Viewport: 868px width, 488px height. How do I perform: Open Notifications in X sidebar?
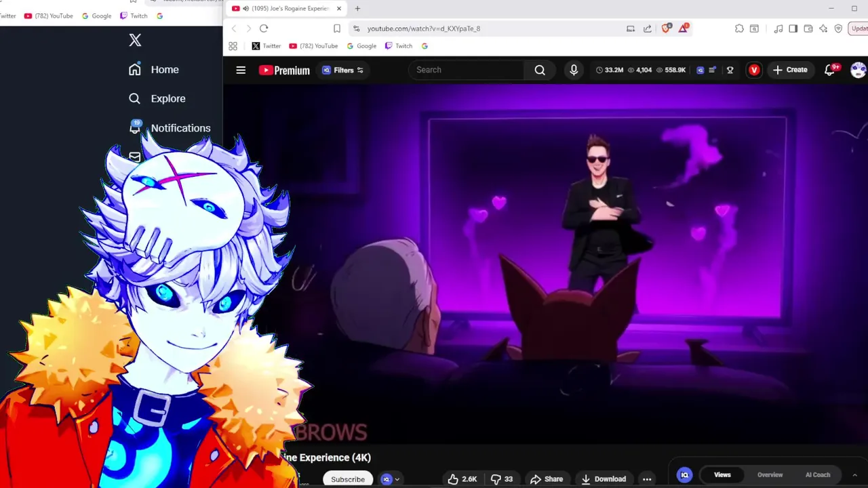(170, 127)
